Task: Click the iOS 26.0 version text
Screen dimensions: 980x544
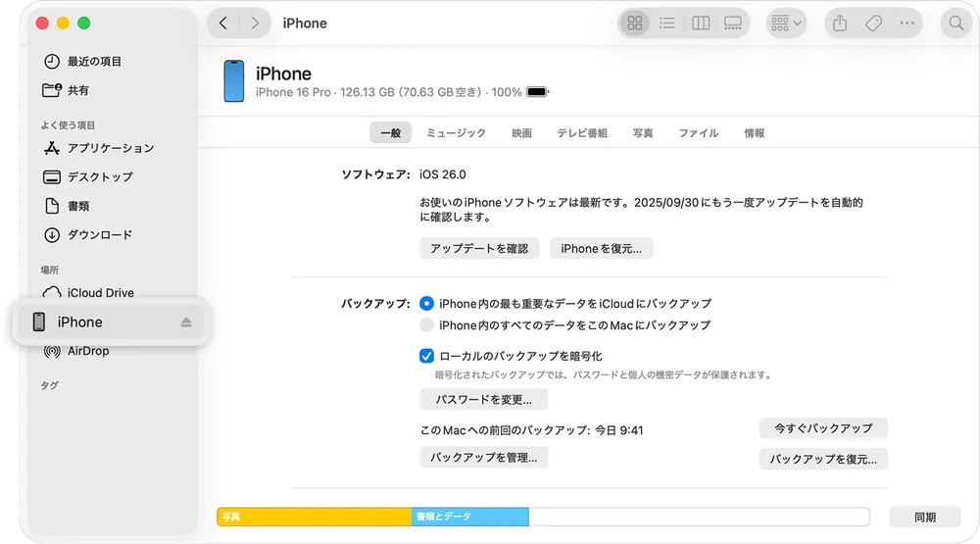Action: click(443, 174)
